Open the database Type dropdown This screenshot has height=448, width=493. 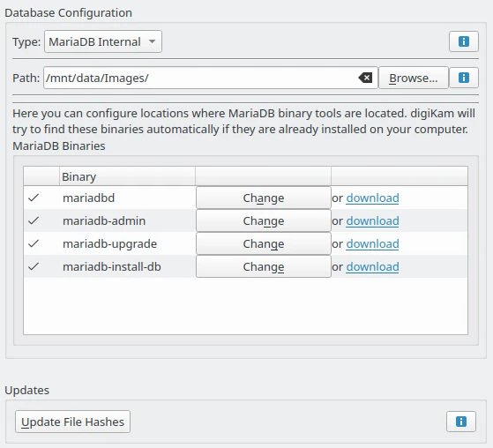103,41
